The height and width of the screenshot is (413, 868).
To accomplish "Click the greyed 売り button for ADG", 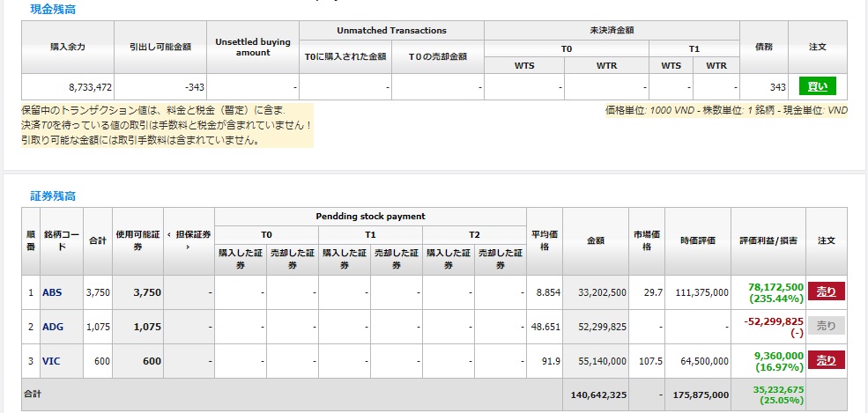I will [826, 326].
